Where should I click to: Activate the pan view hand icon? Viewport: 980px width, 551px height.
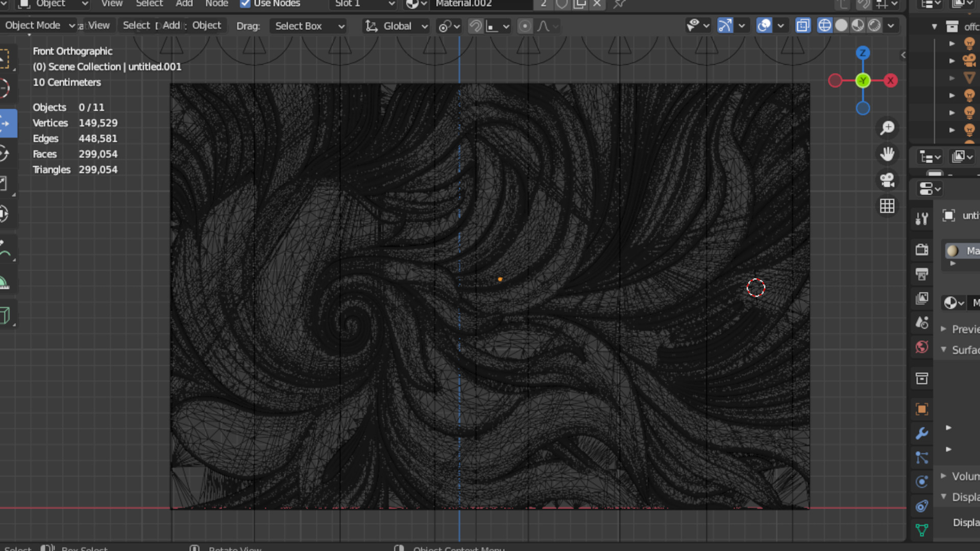click(887, 154)
